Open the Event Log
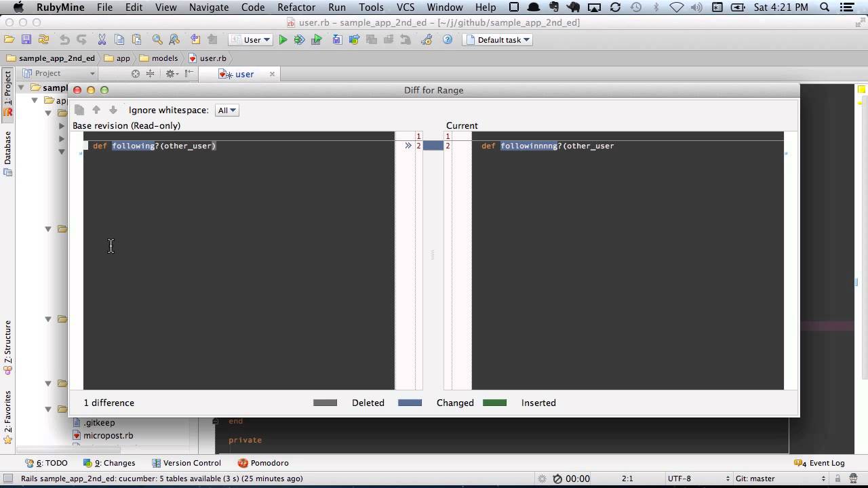This screenshot has width=868, height=488. 820,463
